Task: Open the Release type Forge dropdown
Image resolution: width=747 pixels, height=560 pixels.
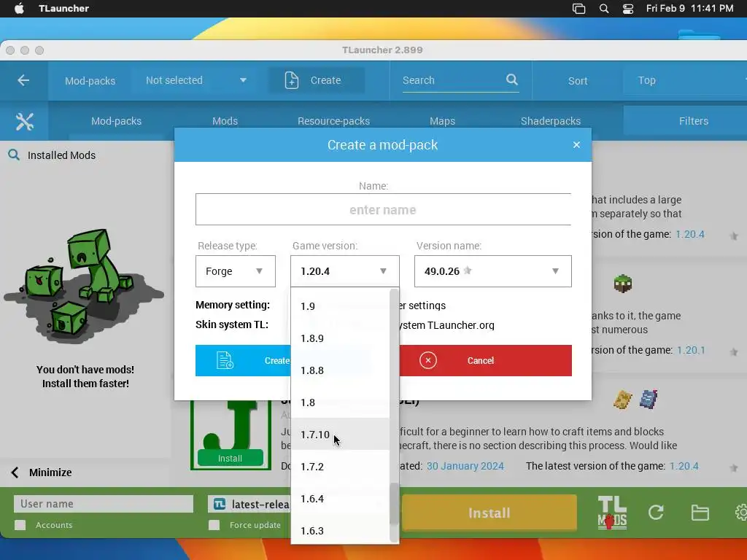Action: (x=236, y=271)
